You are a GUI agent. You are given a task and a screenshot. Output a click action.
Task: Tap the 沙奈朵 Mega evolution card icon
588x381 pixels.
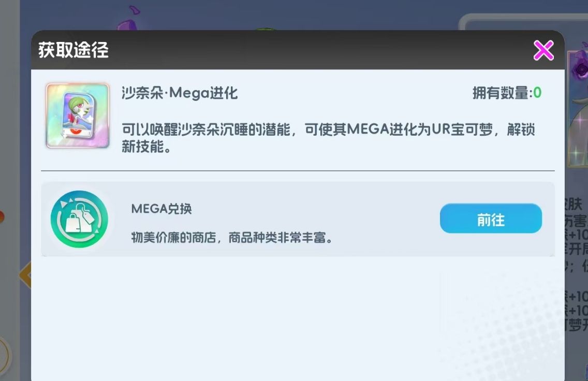click(x=78, y=115)
